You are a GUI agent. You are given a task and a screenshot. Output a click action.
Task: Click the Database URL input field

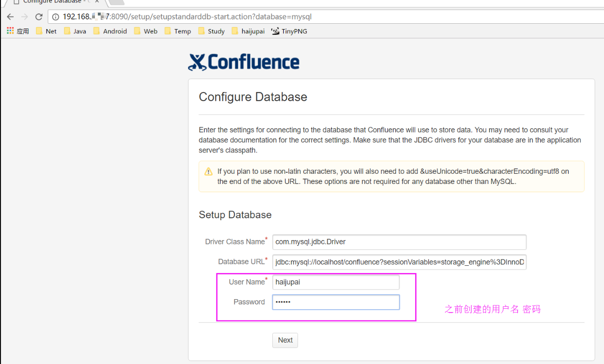(x=399, y=262)
